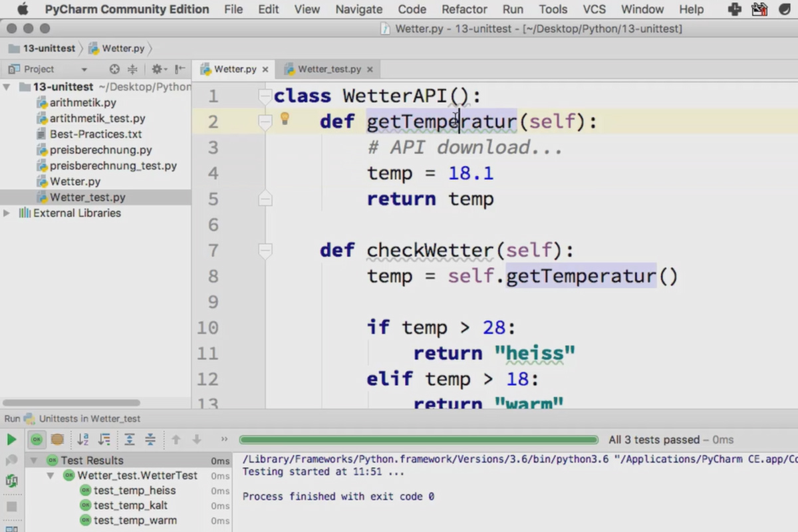Select the test_temp_warm result

(135, 521)
